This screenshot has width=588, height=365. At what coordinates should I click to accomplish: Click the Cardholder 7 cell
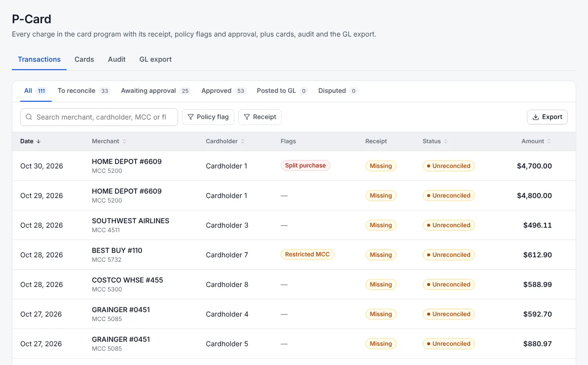227,255
